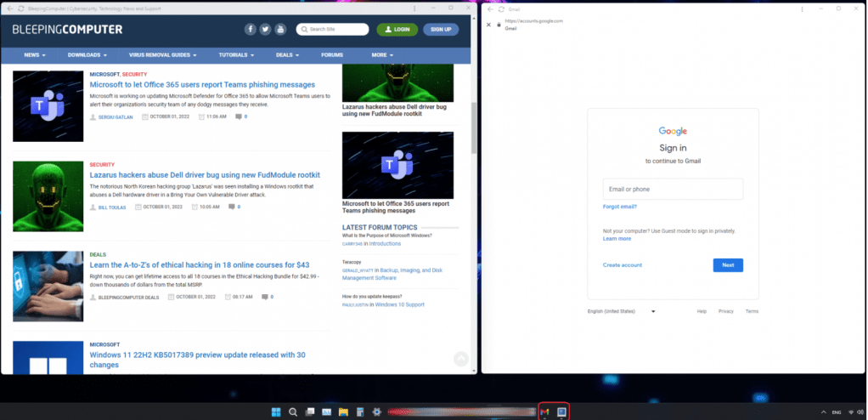Open BleepingComputer YouTube channel icon
This screenshot has height=420, width=868.
pos(280,30)
